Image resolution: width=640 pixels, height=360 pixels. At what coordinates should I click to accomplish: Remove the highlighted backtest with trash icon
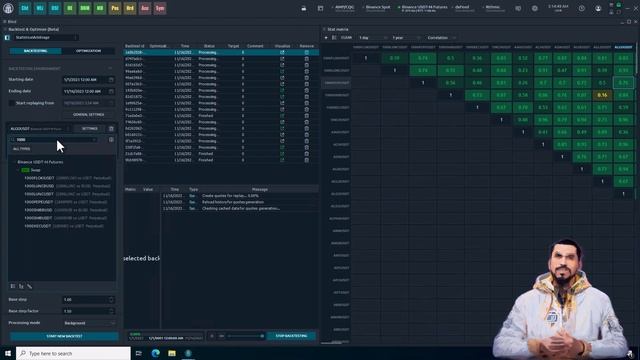(x=307, y=53)
